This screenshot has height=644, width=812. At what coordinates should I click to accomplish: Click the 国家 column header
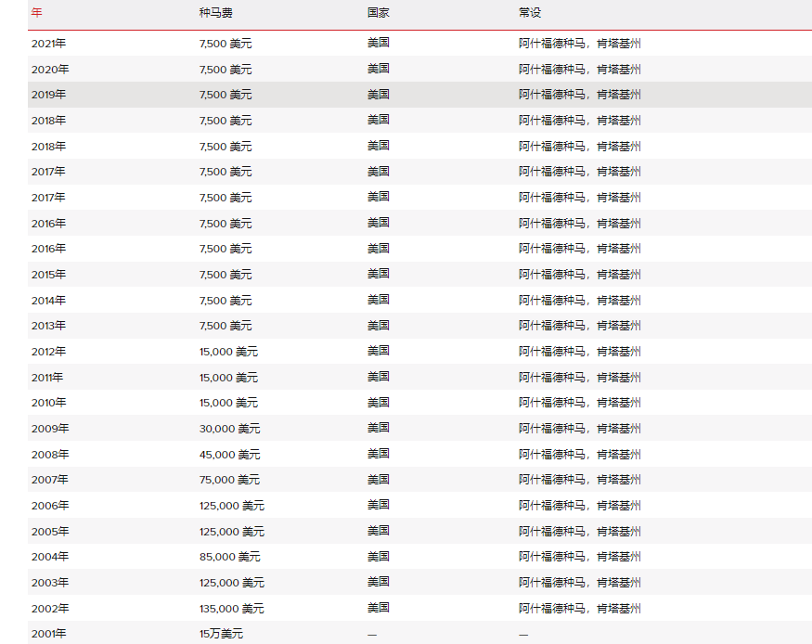coord(378,14)
